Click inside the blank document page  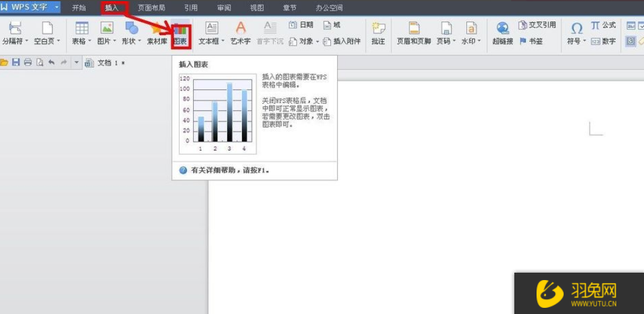click(x=425, y=197)
